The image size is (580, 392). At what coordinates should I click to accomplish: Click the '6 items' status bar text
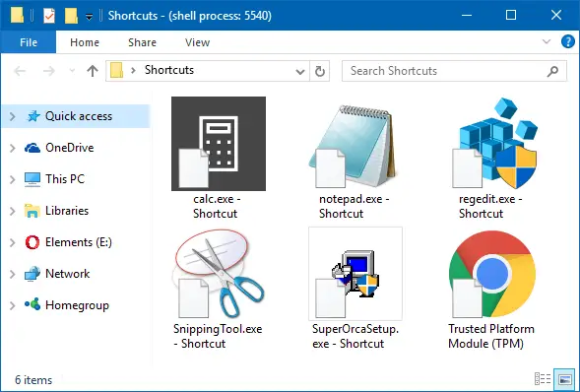pos(33,380)
